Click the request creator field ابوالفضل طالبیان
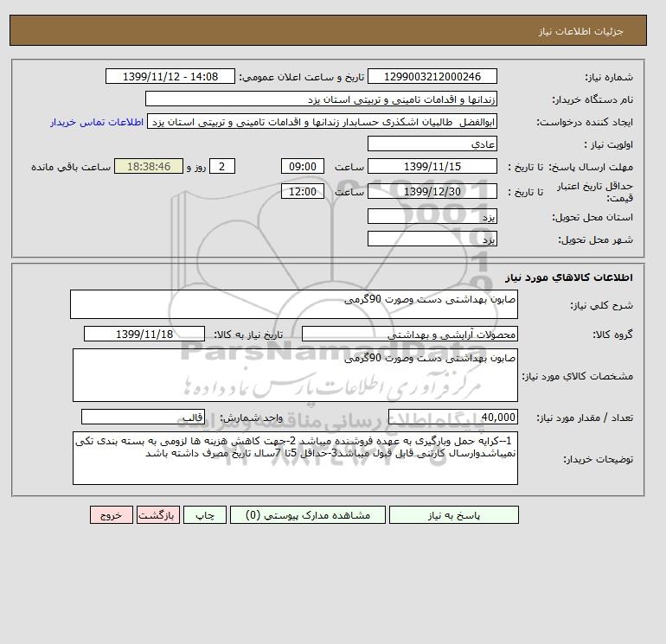 (x=322, y=122)
